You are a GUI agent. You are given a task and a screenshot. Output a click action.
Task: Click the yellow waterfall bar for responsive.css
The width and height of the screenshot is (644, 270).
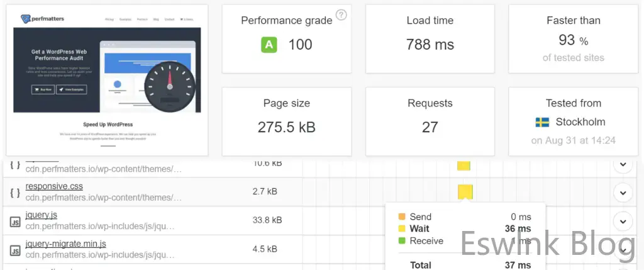coord(465,191)
